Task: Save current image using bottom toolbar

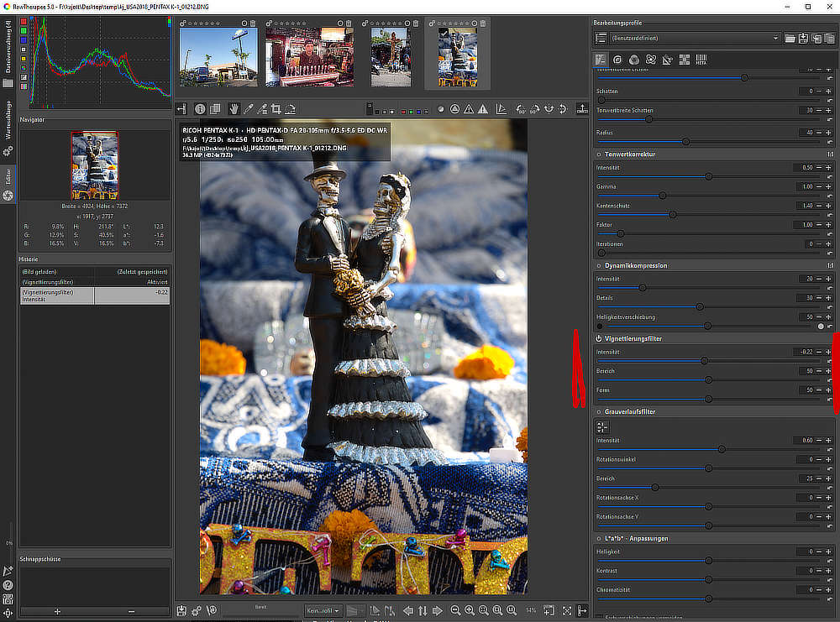Action: click(181, 610)
